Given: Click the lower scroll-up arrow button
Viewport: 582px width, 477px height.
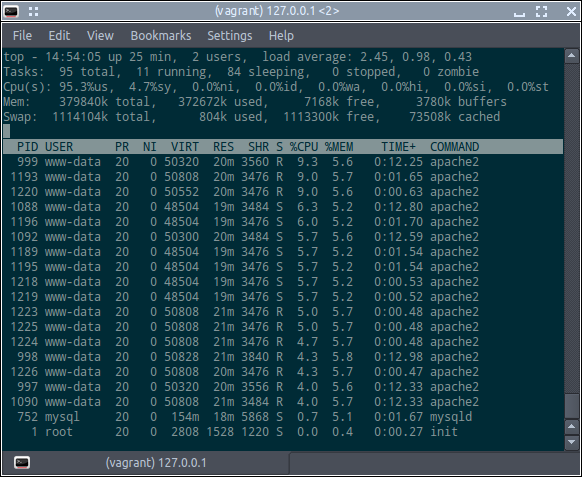Looking at the screenshot, I should point(571,427).
